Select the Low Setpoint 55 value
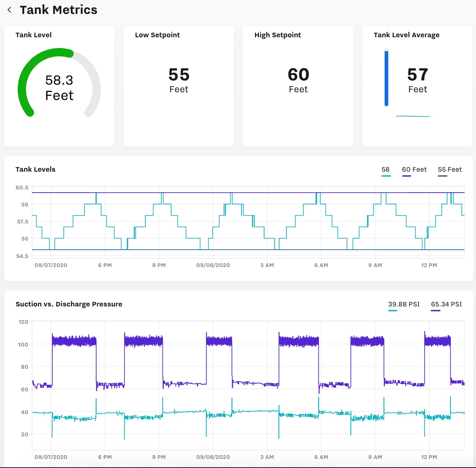This screenshot has height=468, width=476. tap(179, 75)
